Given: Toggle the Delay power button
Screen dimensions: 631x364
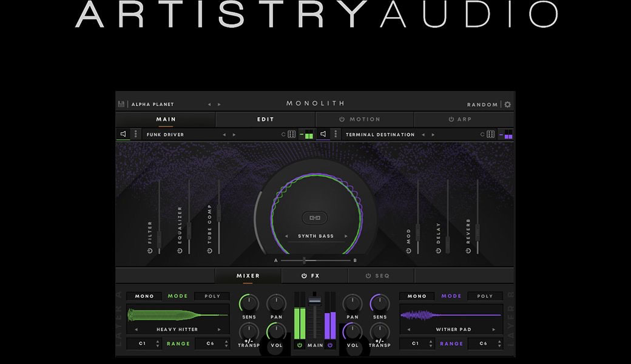Looking at the screenshot, I should click(x=438, y=251).
